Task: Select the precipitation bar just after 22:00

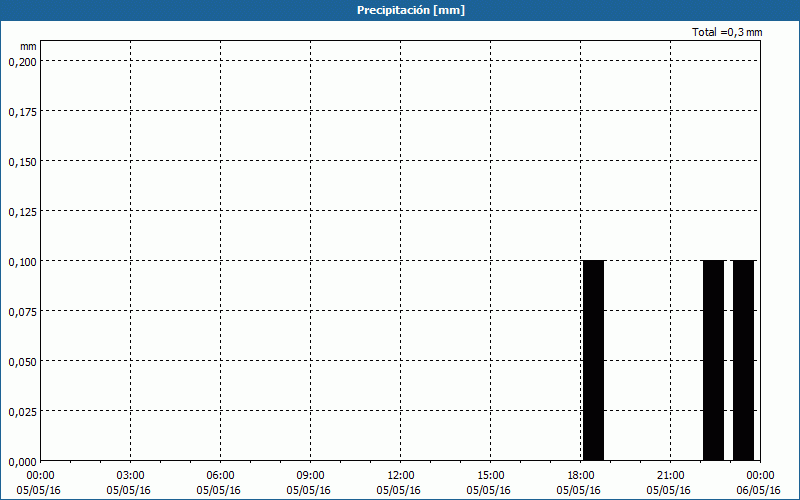Action: (x=713, y=360)
